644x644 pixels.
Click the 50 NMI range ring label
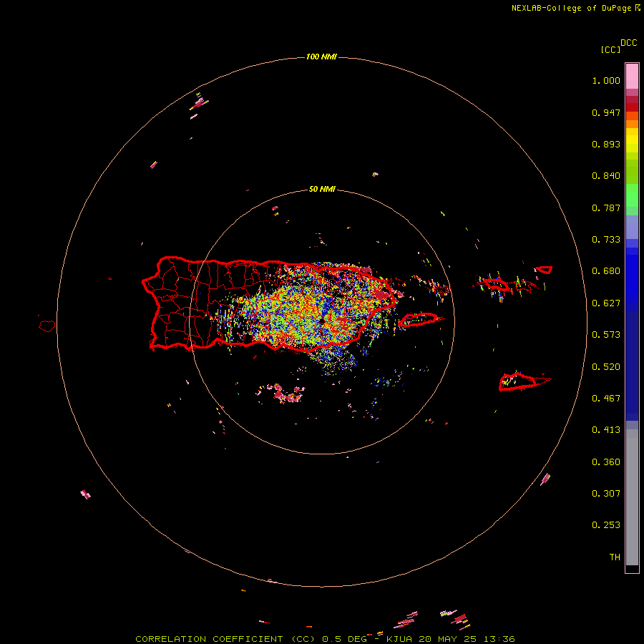[322, 189]
